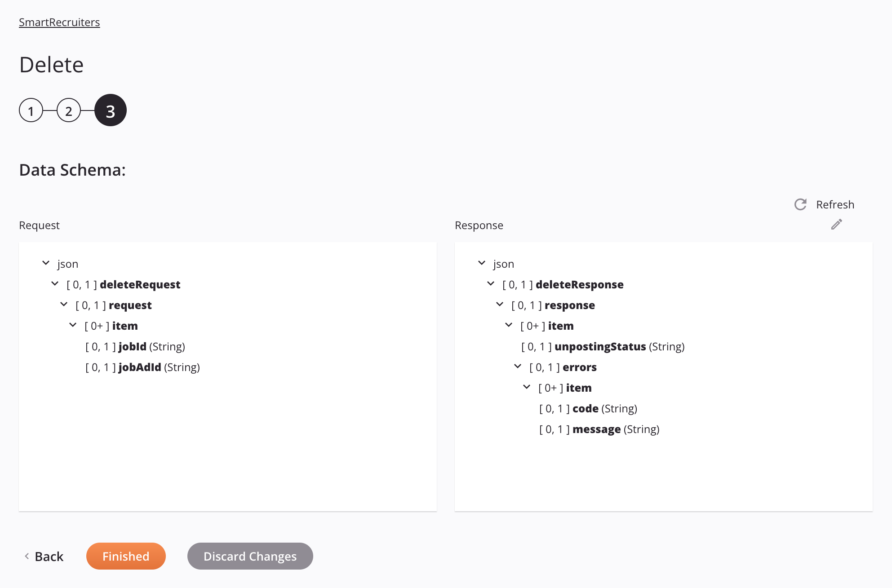
Task: Collapse the deleteResponse json tree node
Action: pos(490,284)
